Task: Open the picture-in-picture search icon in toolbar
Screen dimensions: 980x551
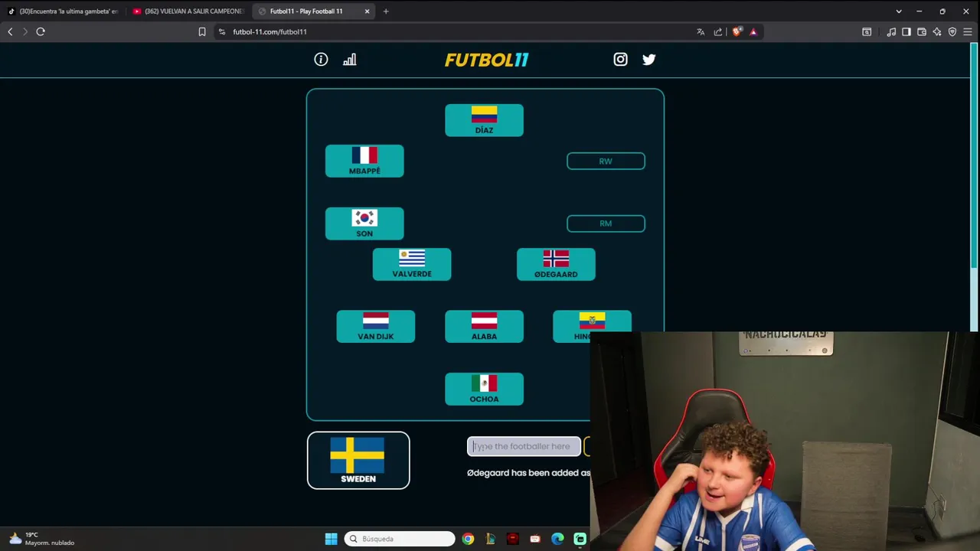Action: coord(867,31)
